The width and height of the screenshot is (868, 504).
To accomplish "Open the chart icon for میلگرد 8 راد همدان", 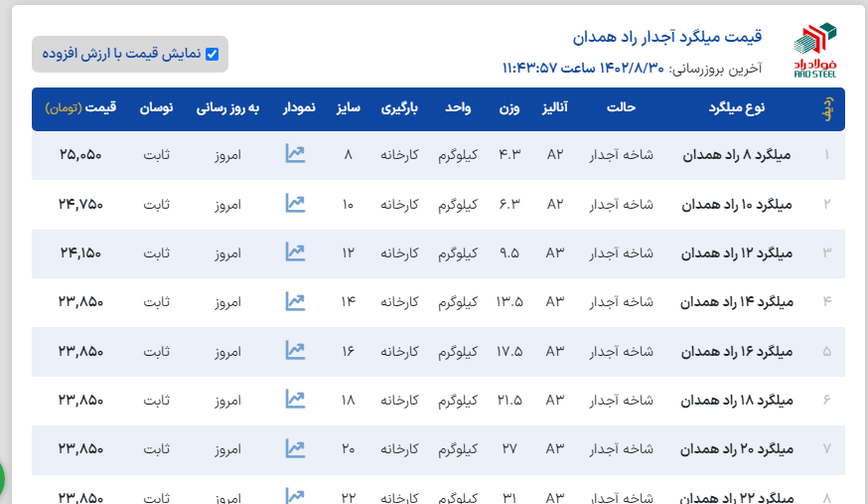I will tap(295, 154).
